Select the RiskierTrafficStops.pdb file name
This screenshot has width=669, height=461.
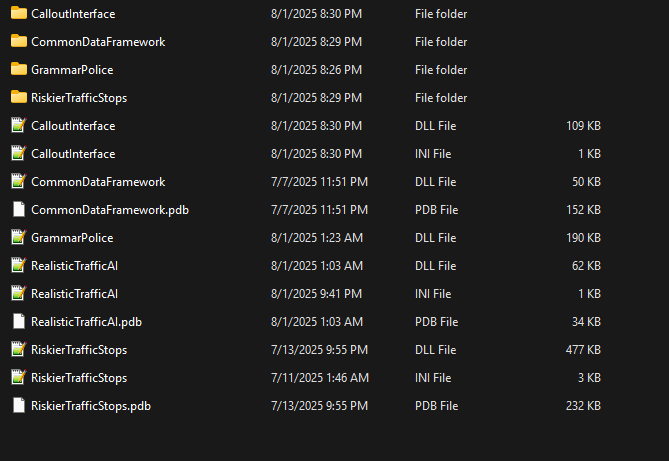coord(91,406)
